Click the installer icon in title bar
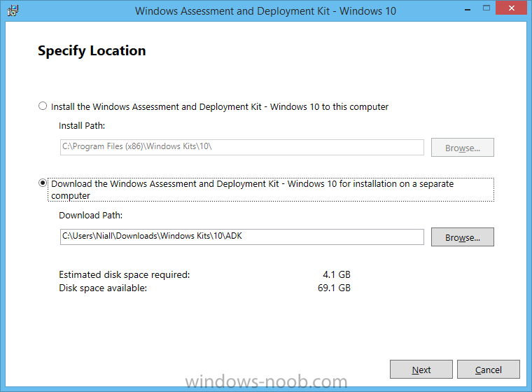This screenshot has height=392, width=532. tap(13, 11)
